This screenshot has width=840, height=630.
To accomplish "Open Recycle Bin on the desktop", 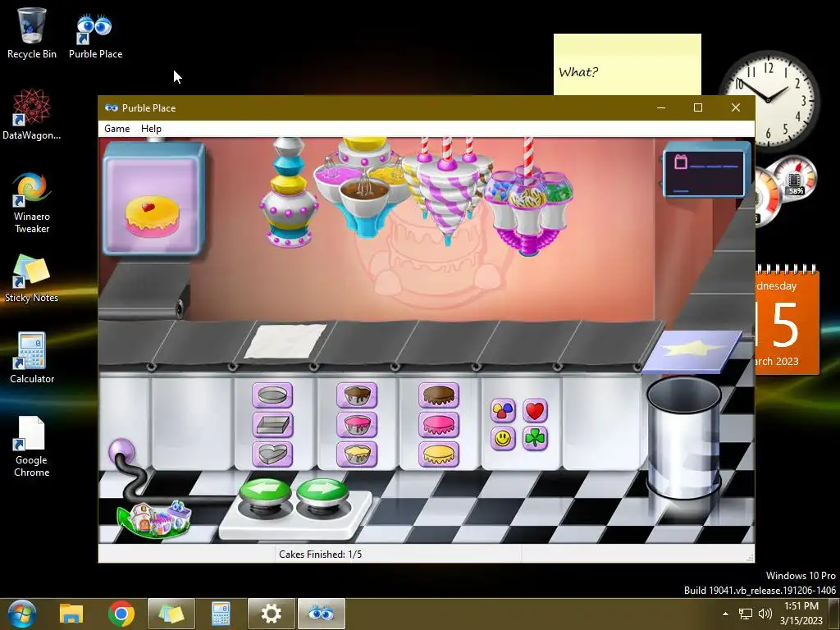I will click(32, 33).
